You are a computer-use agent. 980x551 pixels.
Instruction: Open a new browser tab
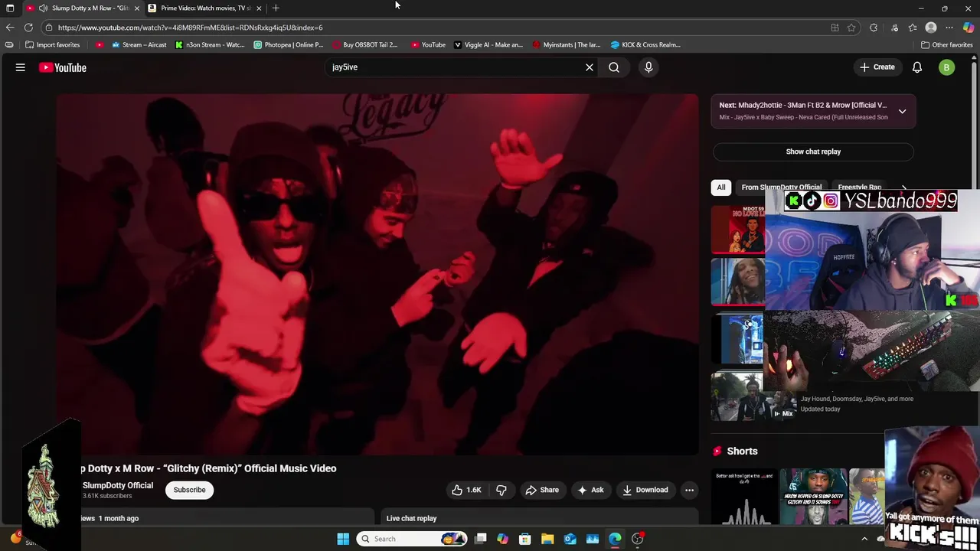(276, 8)
